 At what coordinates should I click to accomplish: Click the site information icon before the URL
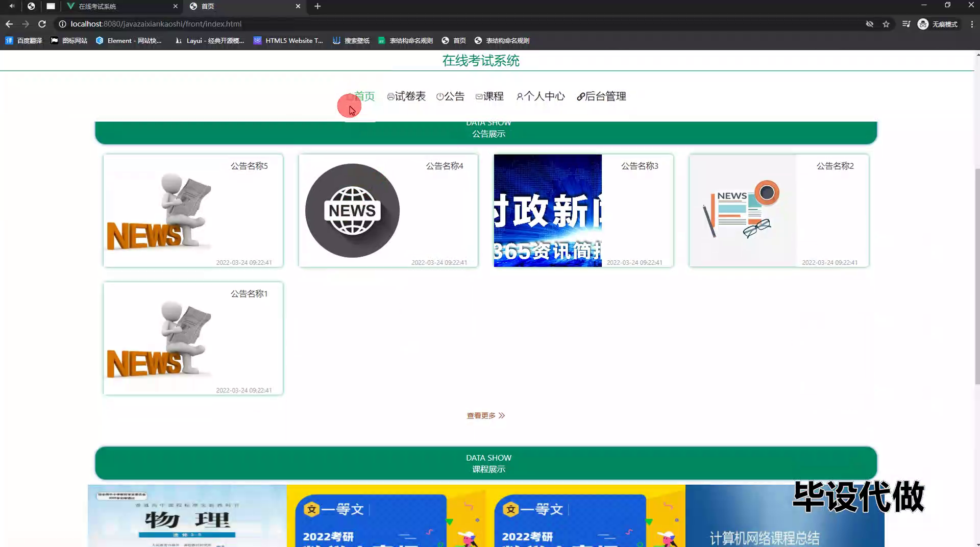pos(62,24)
